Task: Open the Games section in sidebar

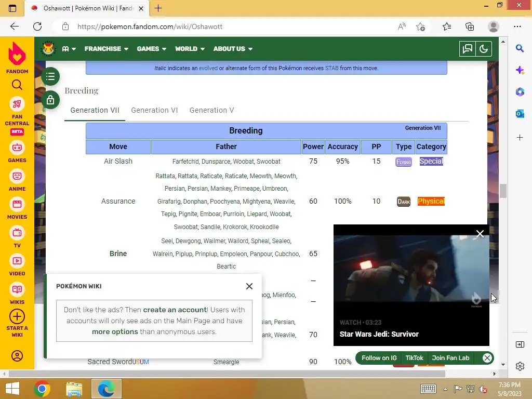Action: 17,152
